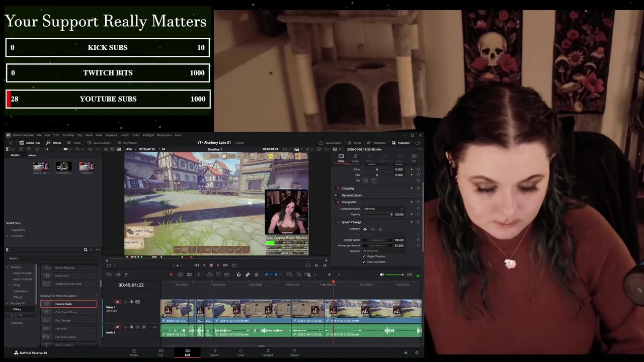Uncheck Ripple Timeline checkbox
644x362 pixels.
(364, 256)
